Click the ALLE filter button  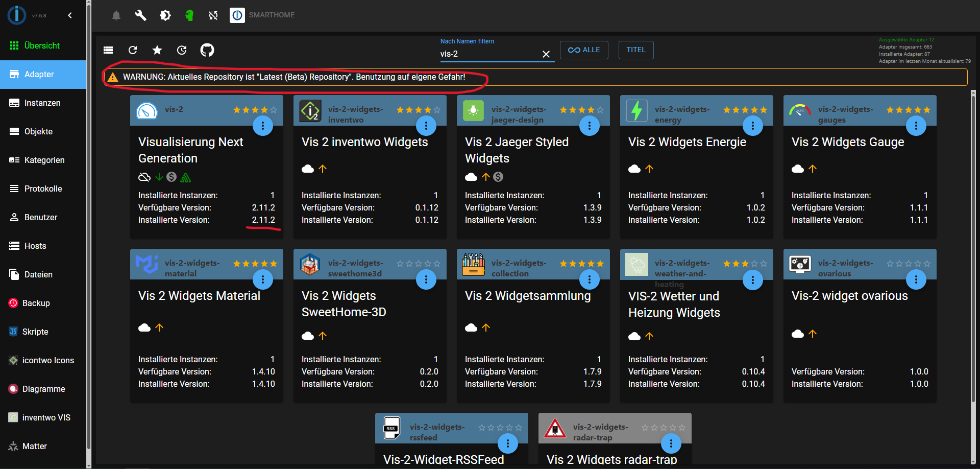[x=584, y=50]
